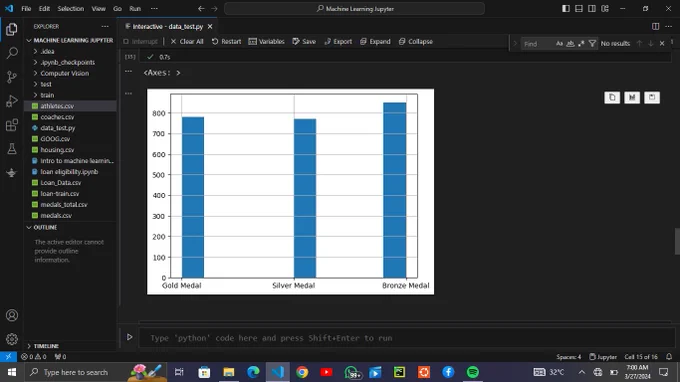The image size is (680, 382).
Task: Open the Edit menu
Action: (44, 9)
